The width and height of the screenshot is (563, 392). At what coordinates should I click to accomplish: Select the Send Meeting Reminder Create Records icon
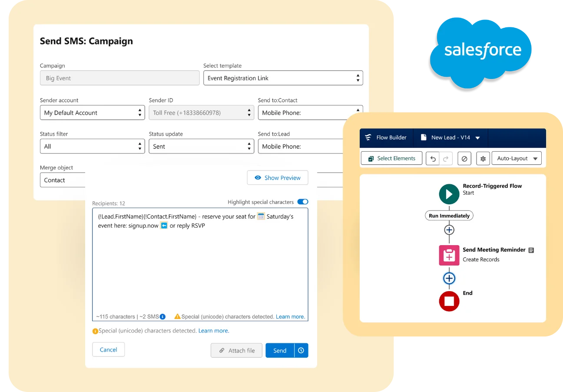pyautogui.click(x=449, y=256)
